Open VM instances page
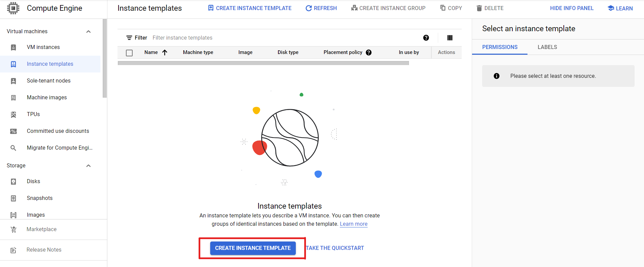This screenshot has height=267, width=644. [x=43, y=47]
